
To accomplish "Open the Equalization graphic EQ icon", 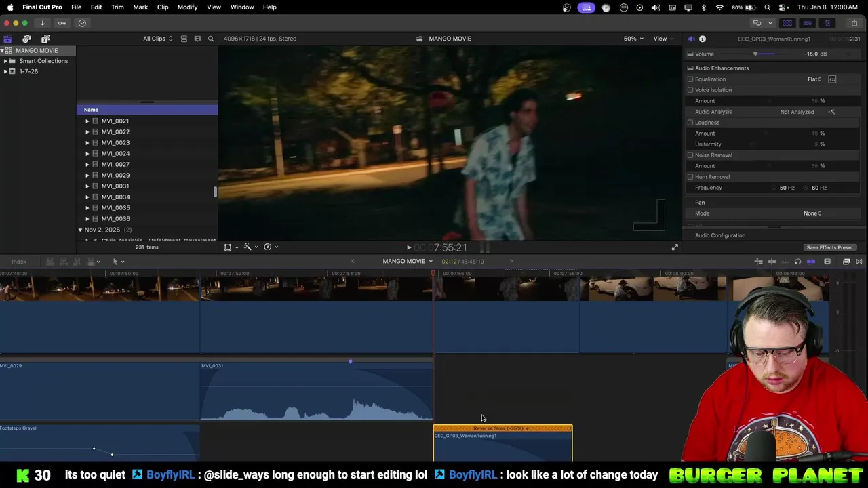I will pos(832,79).
